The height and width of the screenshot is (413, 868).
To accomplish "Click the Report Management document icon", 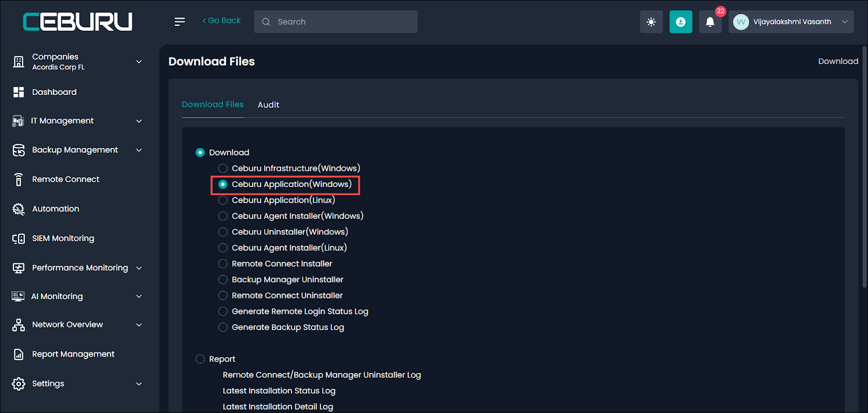I will click(x=18, y=354).
